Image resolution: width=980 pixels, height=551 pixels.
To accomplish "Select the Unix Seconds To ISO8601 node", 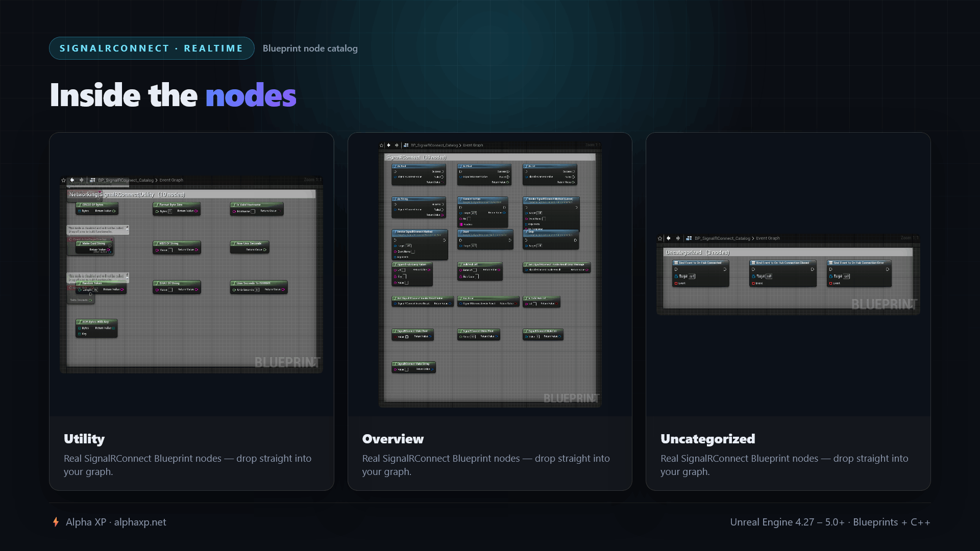I will [x=259, y=287].
